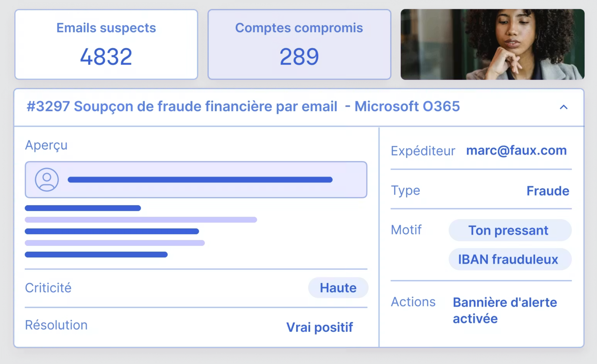This screenshot has width=597, height=364.
Task: Collapse the #3297 incident panel chevron
Action: point(564,107)
